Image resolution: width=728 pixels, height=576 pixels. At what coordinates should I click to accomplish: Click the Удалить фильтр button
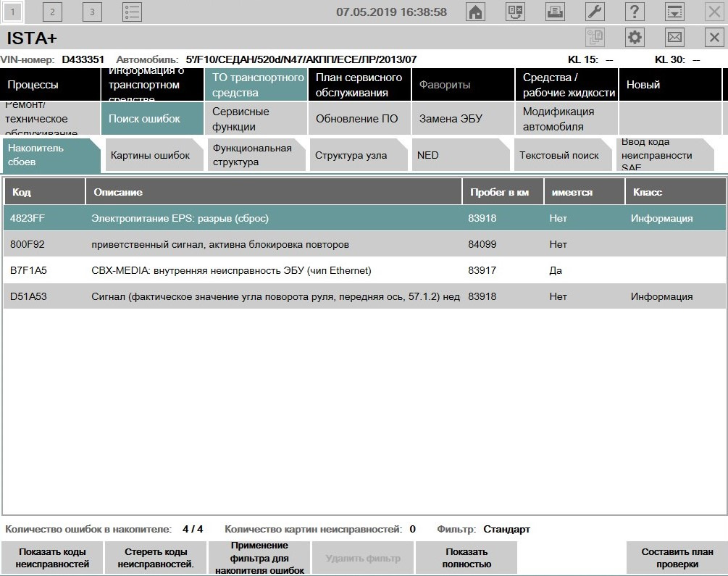[363, 558]
